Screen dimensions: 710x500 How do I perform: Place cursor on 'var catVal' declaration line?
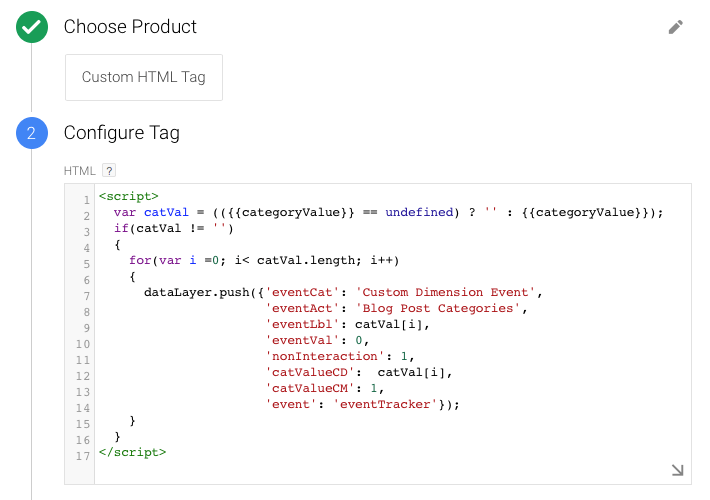pyautogui.click(x=389, y=212)
